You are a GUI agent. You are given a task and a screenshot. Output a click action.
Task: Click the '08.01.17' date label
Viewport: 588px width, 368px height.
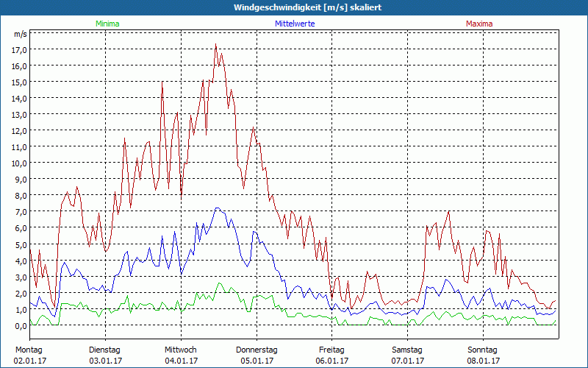point(484,361)
